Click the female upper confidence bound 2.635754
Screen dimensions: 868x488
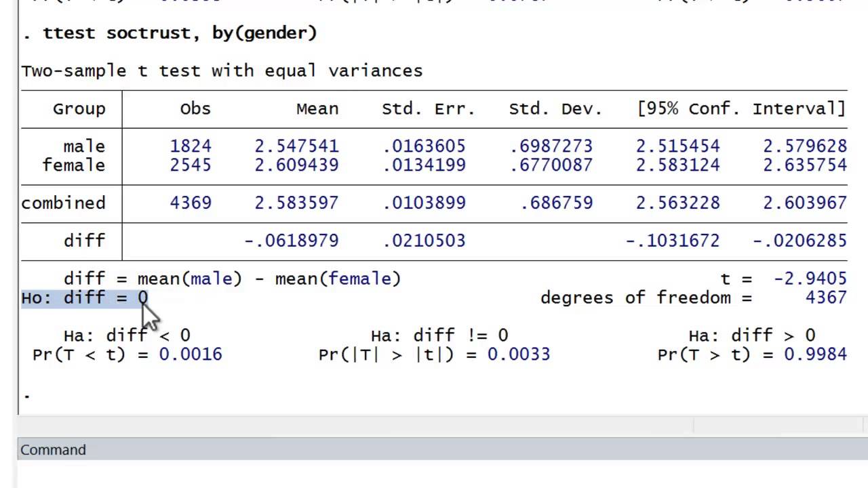click(805, 165)
